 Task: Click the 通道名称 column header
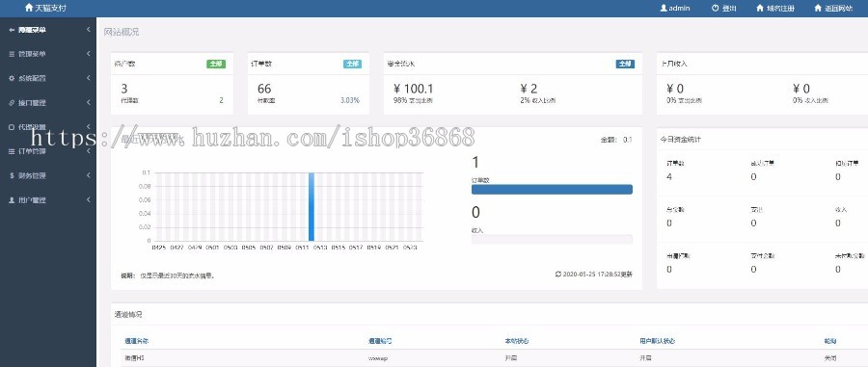pos(136,341)
